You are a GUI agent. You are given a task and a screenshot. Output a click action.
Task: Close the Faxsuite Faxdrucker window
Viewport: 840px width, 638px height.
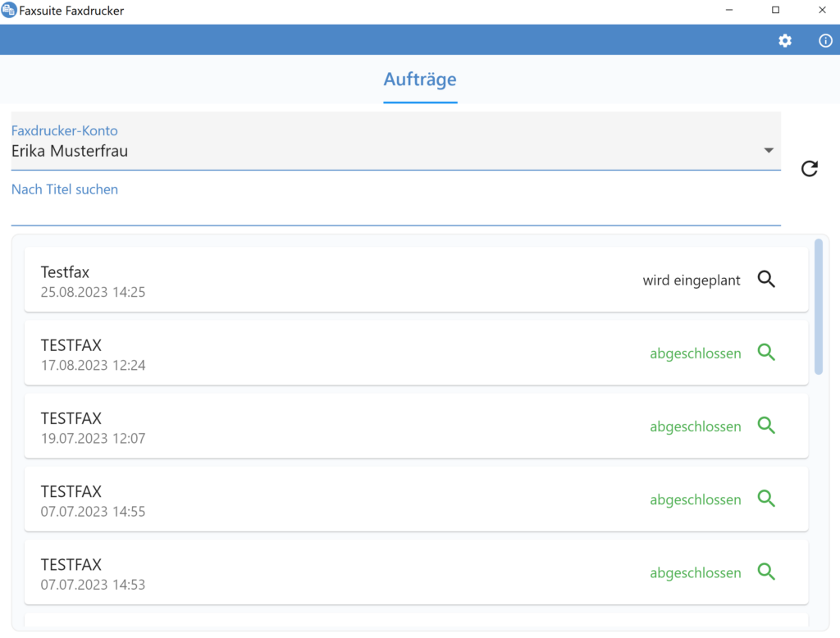pos(822,10)
